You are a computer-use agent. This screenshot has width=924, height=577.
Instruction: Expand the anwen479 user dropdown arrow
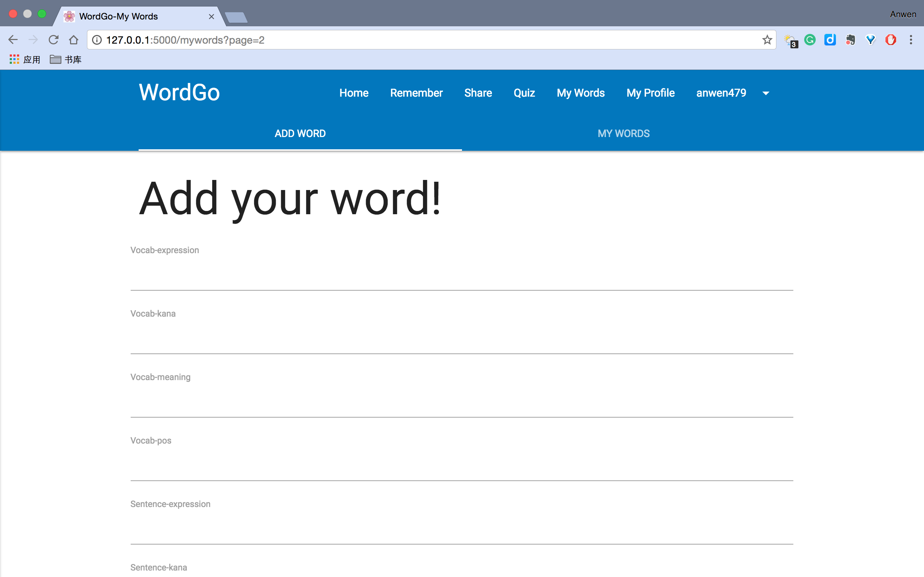point(766,93)
